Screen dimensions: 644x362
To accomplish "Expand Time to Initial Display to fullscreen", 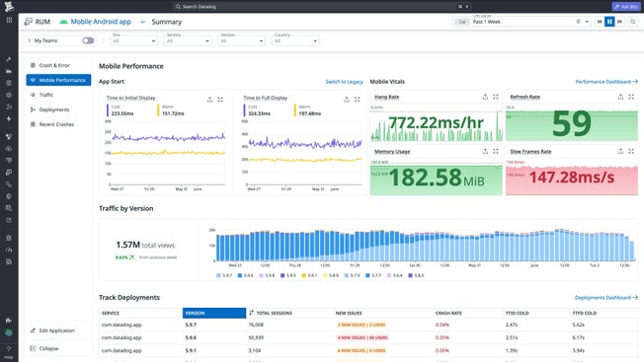I will tap(220, 100).
